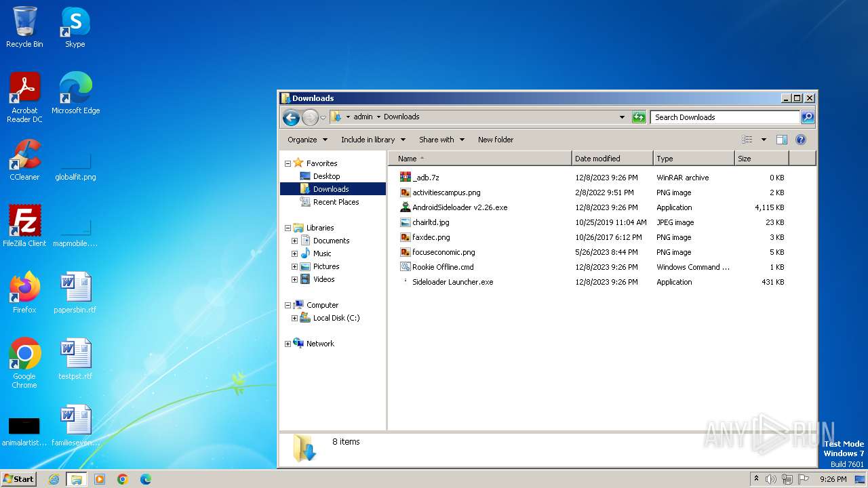Screen dimensions: 868x488
Task: Select the focuseconomic.png file
Action: [x=443, y=252]
